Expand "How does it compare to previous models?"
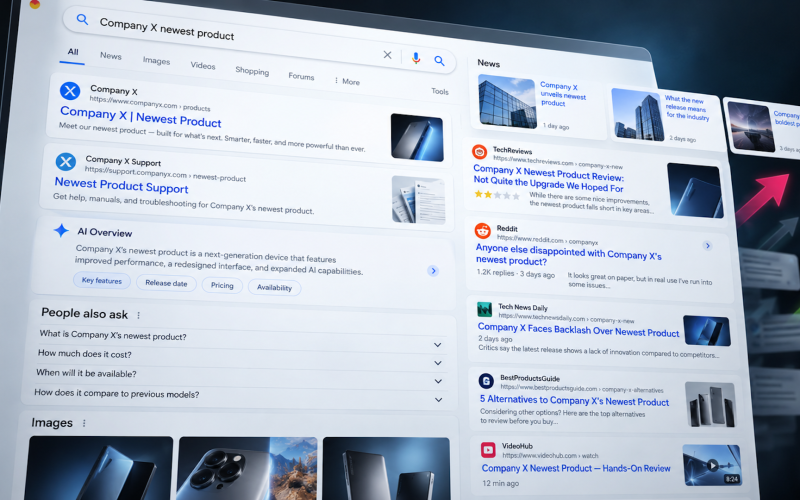The width and height of the screenshot is (800, 500). (438, 399)
